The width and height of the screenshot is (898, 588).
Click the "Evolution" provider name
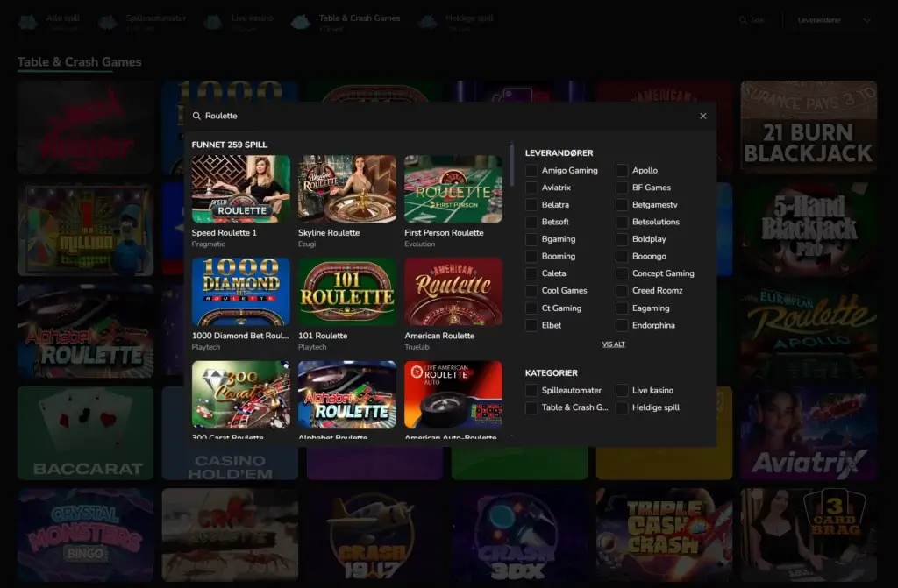coord(420,244)
